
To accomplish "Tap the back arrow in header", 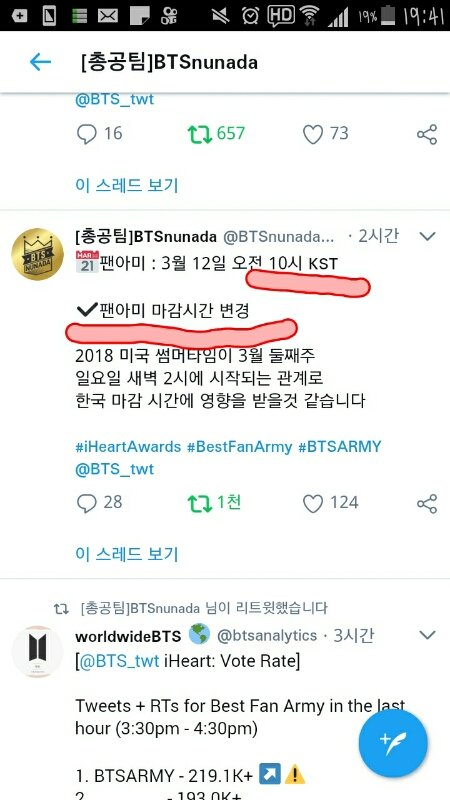I will pyautogui.click(x=40, y=62).
